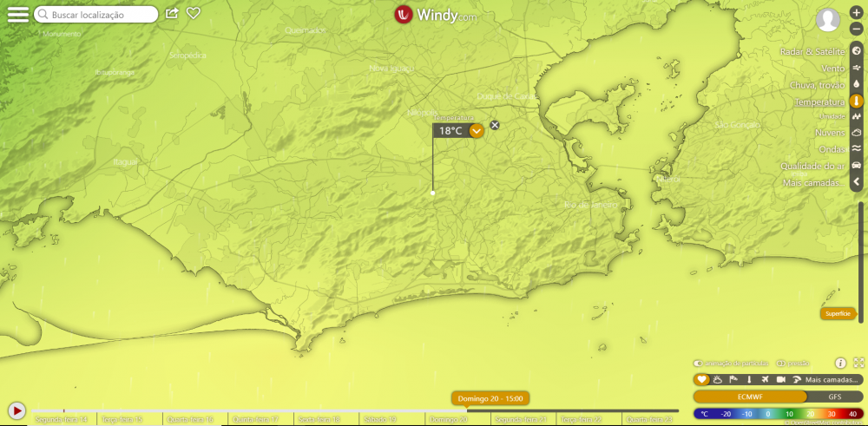The image size is (868, 426).
Task: Choose the Nuvens clouds layer icon
Action: point(856,133)
